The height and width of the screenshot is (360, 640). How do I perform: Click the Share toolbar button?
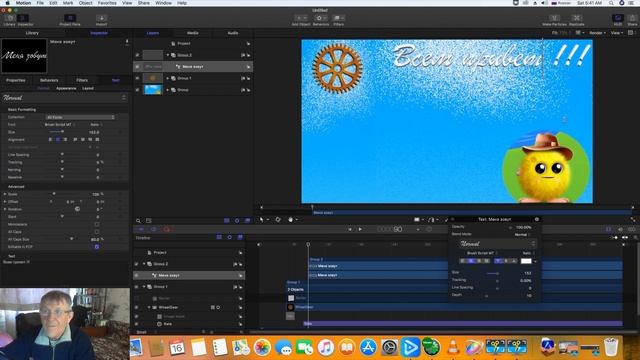(632, 18)
